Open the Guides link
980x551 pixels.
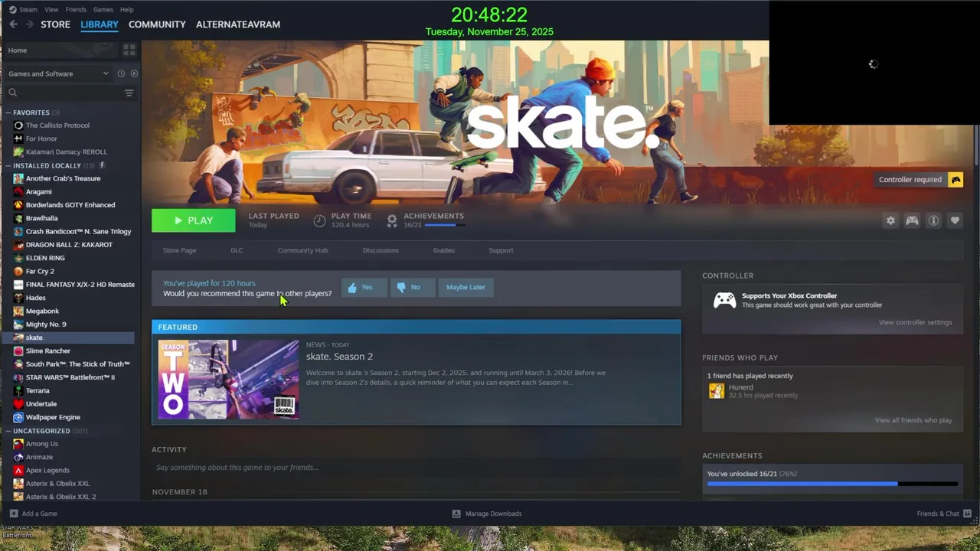coord(444,250)
